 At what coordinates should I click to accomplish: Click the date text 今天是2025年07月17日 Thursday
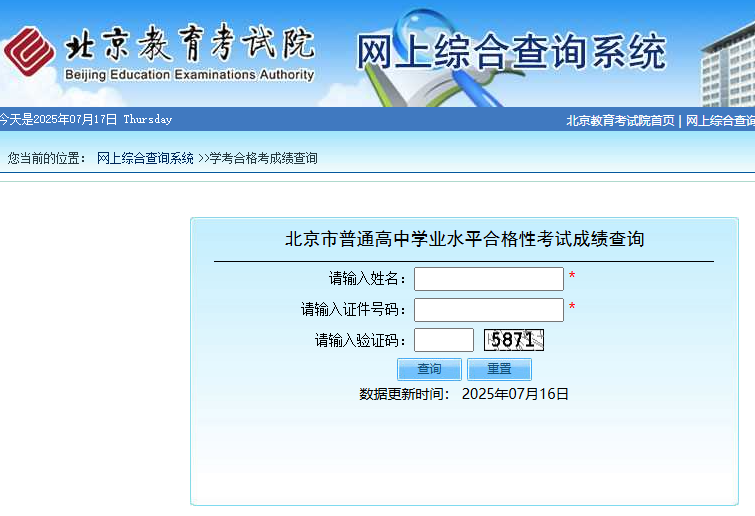(86, 119)
